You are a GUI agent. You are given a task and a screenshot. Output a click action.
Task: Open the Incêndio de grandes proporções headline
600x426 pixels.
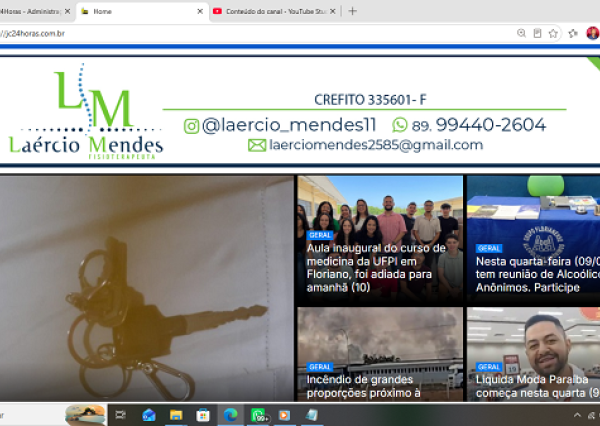pyautogui.click(x=364, y=387)
